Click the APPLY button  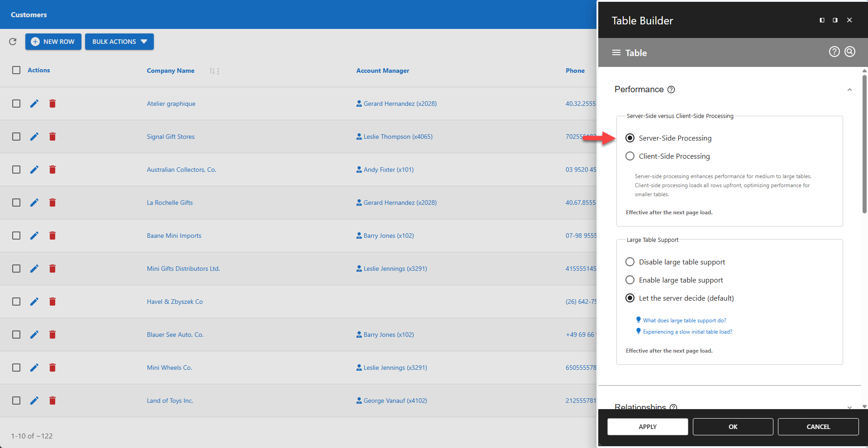(x=648, y=426)
